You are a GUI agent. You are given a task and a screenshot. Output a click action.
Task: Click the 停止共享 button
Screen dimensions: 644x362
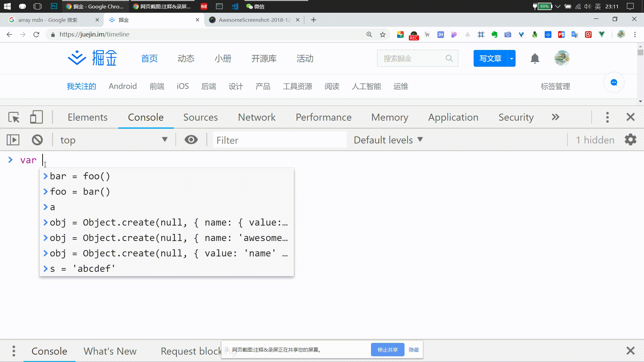click(387, 350)
